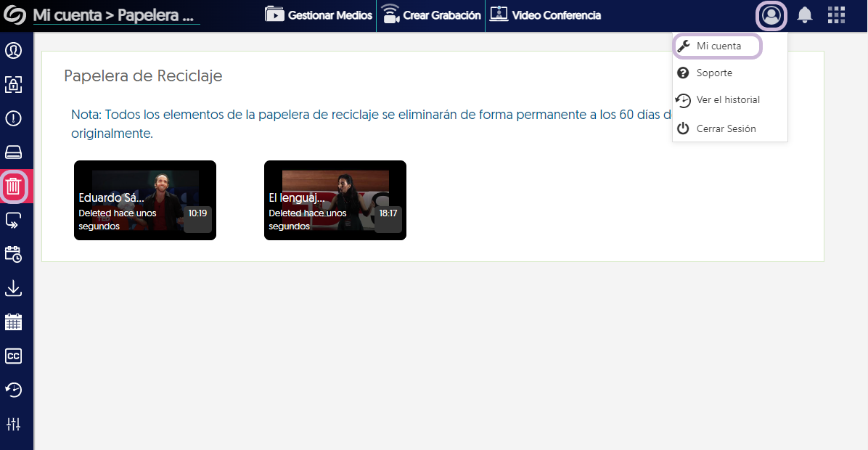The width and height of the screenshot is (868, 450).
Task: Open the notifications bell
Action: [804, 15]
